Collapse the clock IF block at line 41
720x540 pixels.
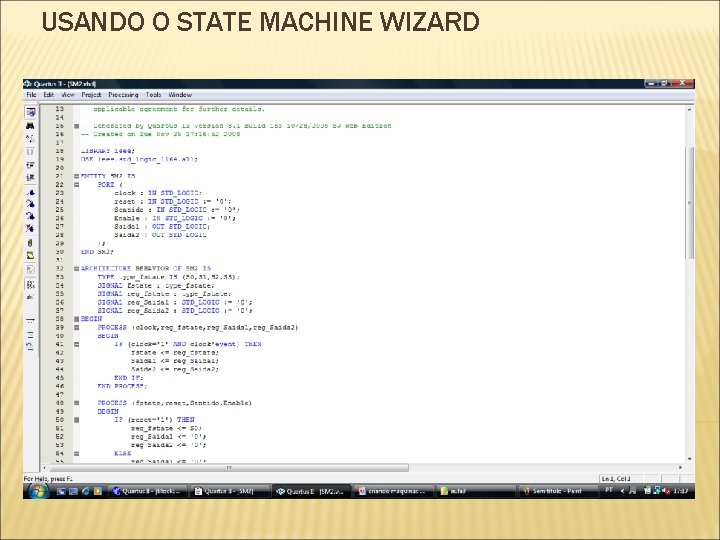[x=77, y=344]
